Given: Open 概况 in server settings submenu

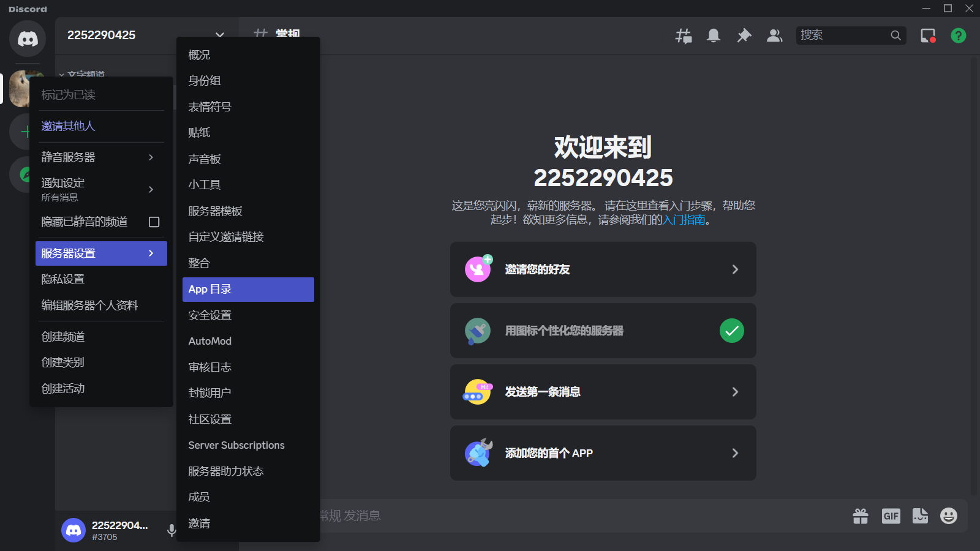Looking at the screenshot, I should point(248,55).
